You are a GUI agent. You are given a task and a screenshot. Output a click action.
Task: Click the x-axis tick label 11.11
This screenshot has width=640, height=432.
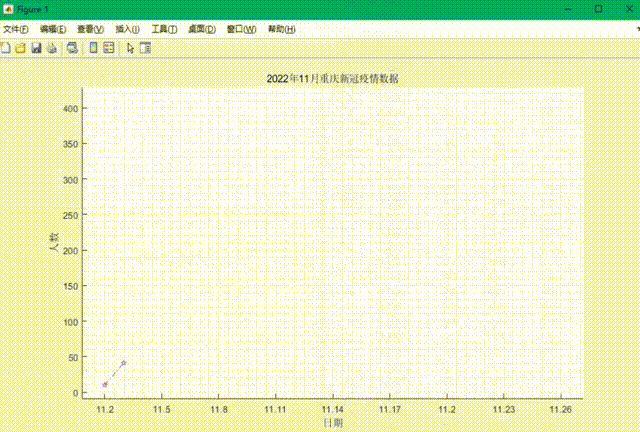tap(276, 409)
